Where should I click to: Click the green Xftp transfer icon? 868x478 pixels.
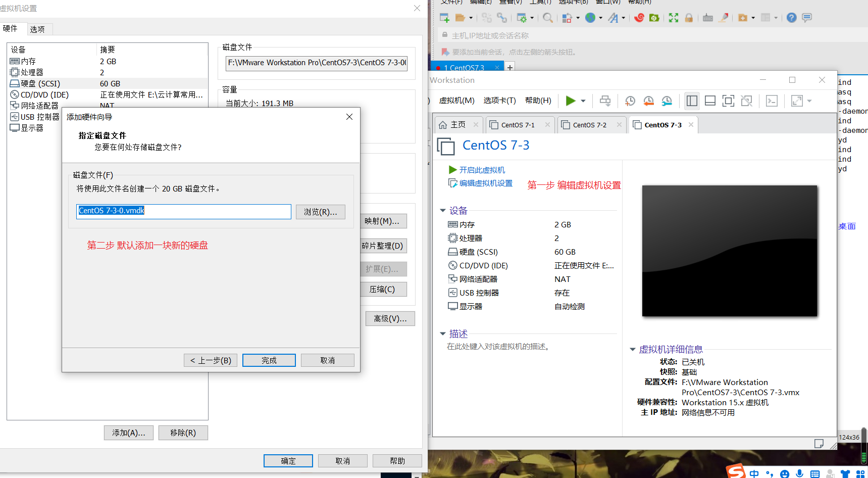click(x=654, y=18)
